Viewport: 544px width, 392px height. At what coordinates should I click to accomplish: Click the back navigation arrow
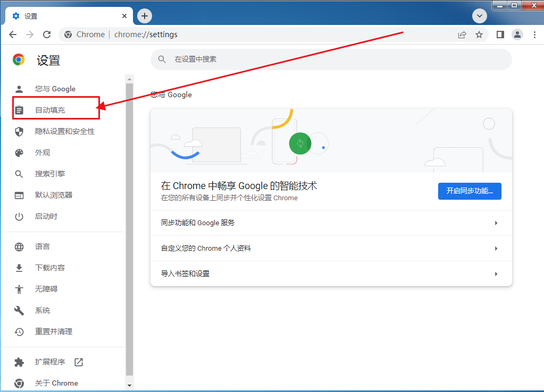tap(13, 35)
